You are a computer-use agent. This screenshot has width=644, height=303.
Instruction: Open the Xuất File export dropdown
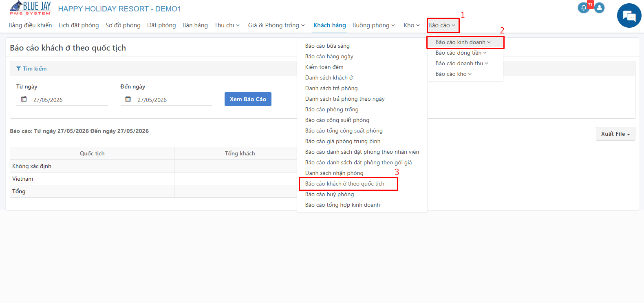(615, 134)
